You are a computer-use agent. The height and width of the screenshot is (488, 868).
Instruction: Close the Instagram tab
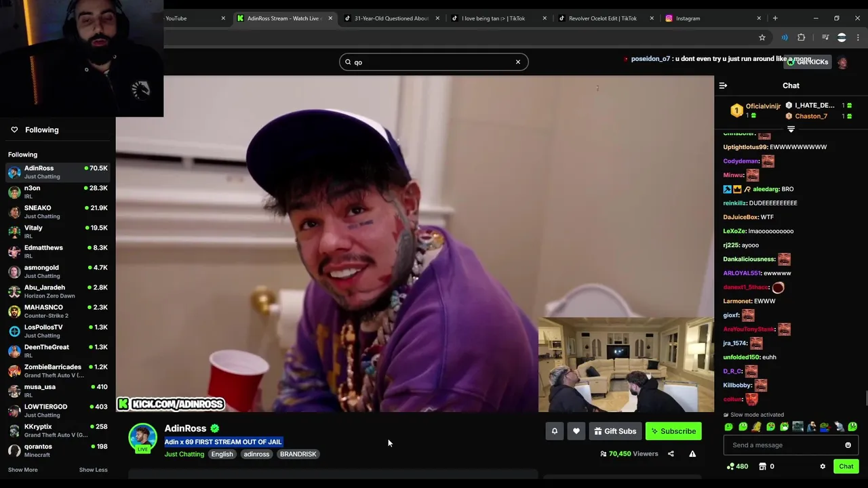(759, 18)
